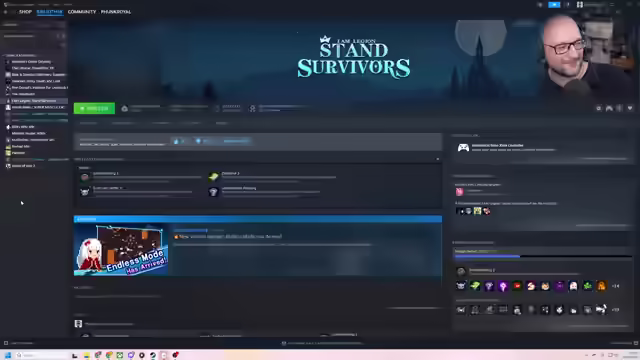
Task: Click the back navigation arrow
Action: (x=5, y=12)
